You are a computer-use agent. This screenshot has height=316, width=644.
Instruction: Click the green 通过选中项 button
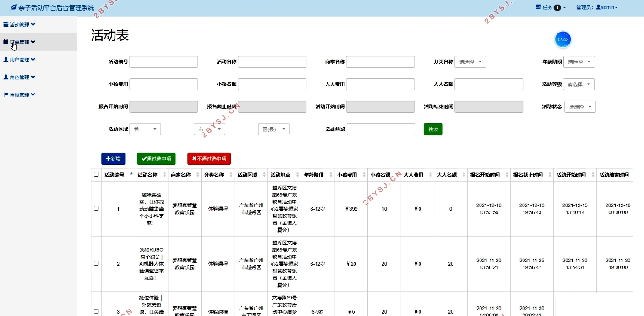(156, 159)
